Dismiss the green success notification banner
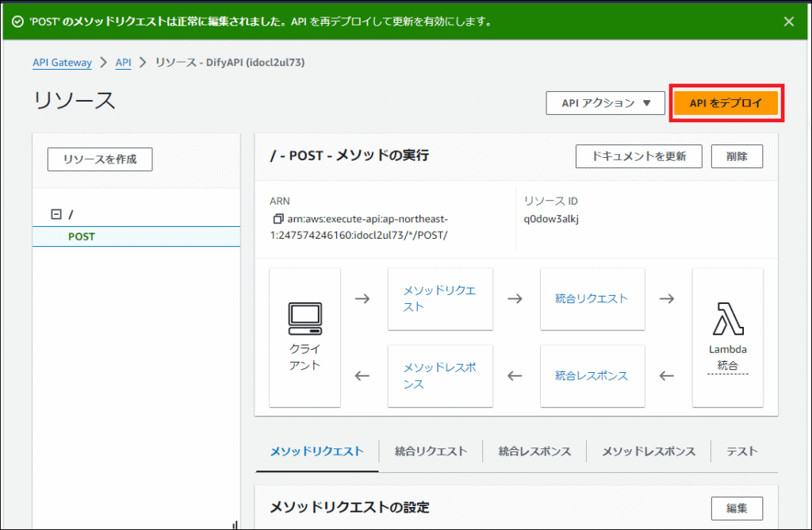The width and height of the screenshot is (812, 530). click(x=789, y=22)
